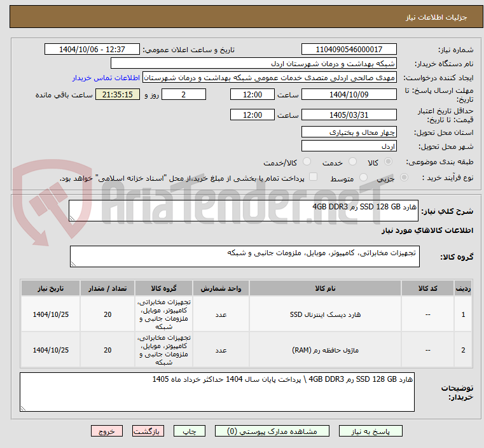This screenshot has height=448, width=484.
Task: Click the announcement date field 1404/10/06 - 12:37
Action: [x=92, y=50]
